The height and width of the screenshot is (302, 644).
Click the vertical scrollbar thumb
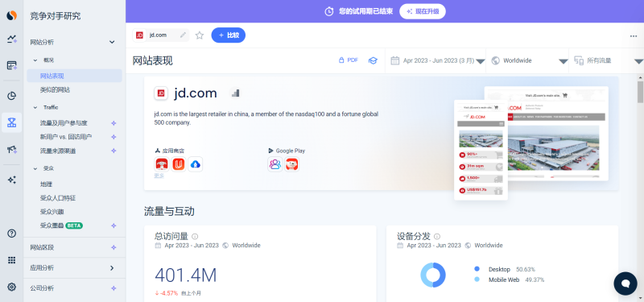pos(640,92)
